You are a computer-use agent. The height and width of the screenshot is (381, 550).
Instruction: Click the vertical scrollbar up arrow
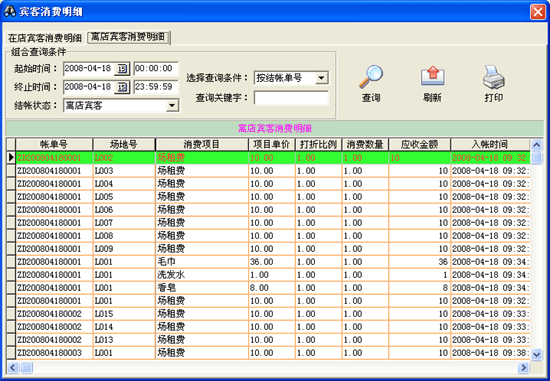pos(536,144)
